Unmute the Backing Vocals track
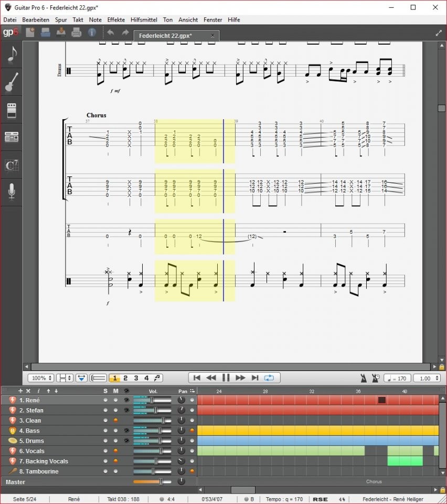Screen dimensions: 447x504 point(115,461)
